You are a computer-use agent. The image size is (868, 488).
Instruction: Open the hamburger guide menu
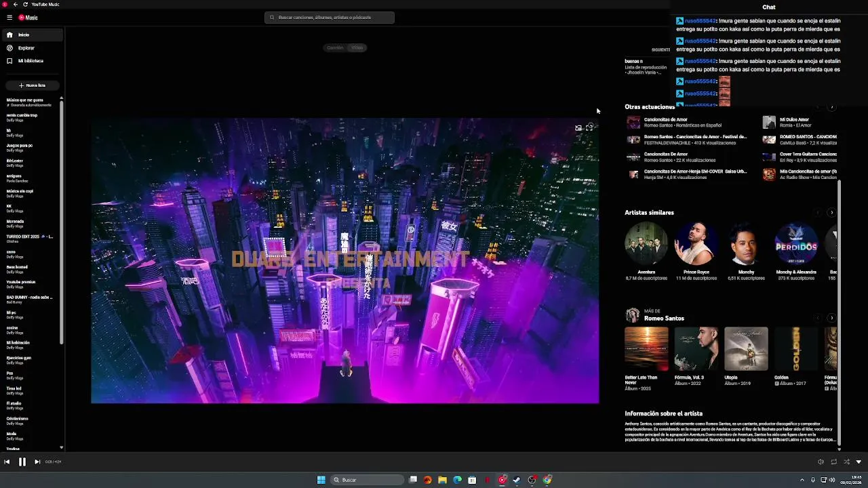click(x=9, y=18)
